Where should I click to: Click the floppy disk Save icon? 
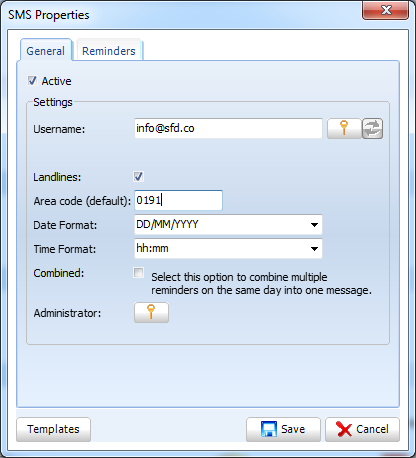tap(269, 429)
